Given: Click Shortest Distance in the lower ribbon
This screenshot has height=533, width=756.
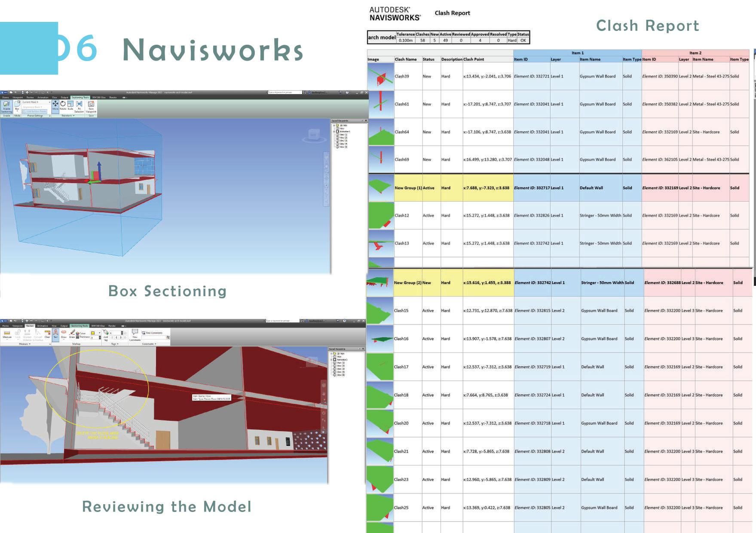Looking at the screenshot, I should tap(28, 335).
